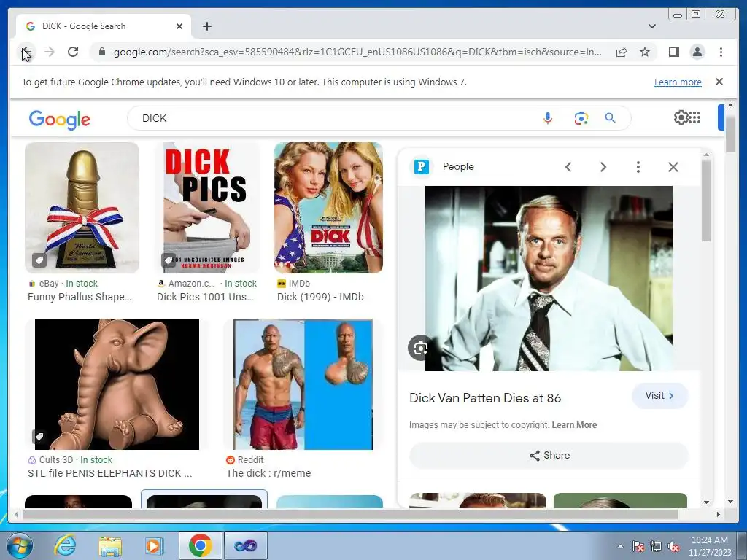Close the image preview panel
Image resolution: width=747 pixels, height=560 pixels.
point(673,167)
